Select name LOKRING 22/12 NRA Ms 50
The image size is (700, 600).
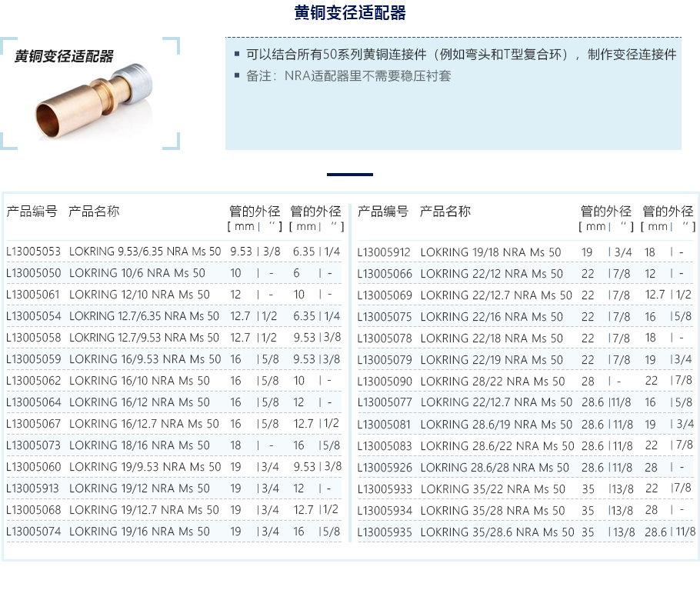click(x=492, y=274)
